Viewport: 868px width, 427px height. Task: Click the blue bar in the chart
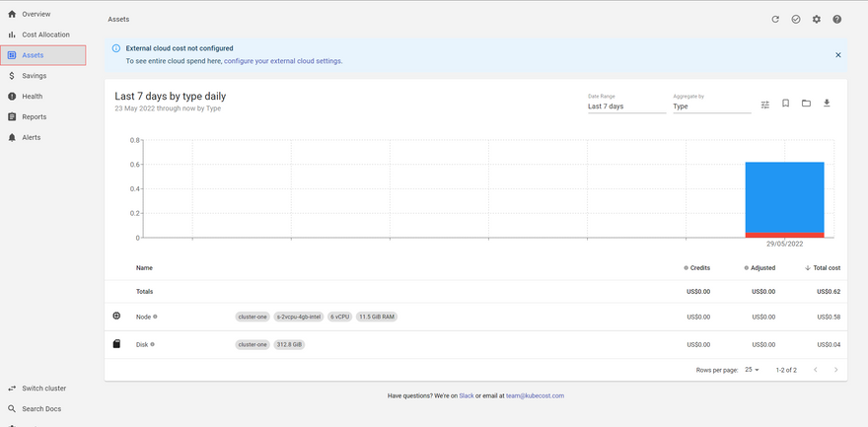coord(784,197)
